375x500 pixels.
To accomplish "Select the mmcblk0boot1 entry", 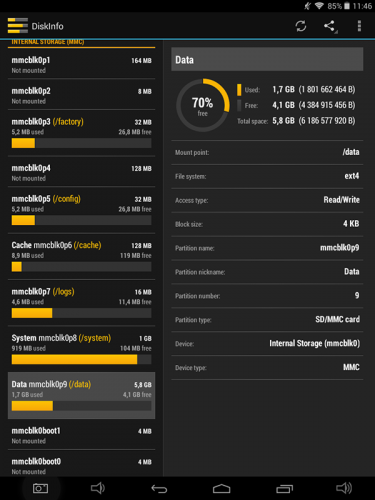I will click(x=81, y=435).
